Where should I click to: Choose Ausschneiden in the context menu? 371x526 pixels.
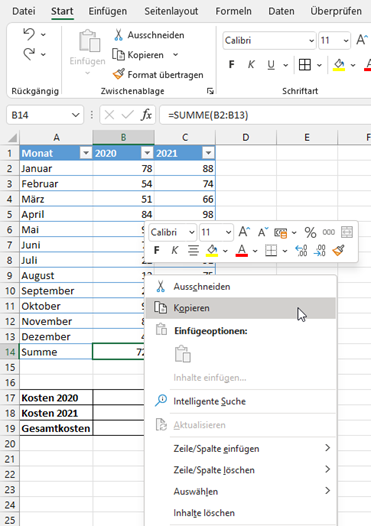point(241,287)
